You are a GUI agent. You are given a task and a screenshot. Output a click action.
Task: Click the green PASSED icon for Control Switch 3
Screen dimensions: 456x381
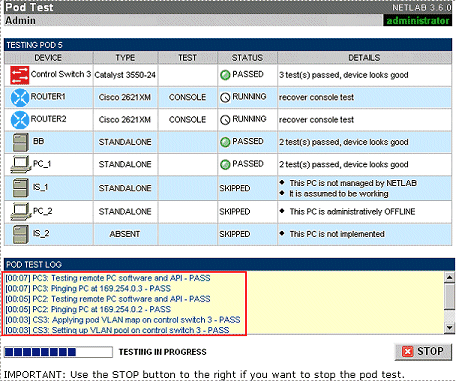pos(225,75)
